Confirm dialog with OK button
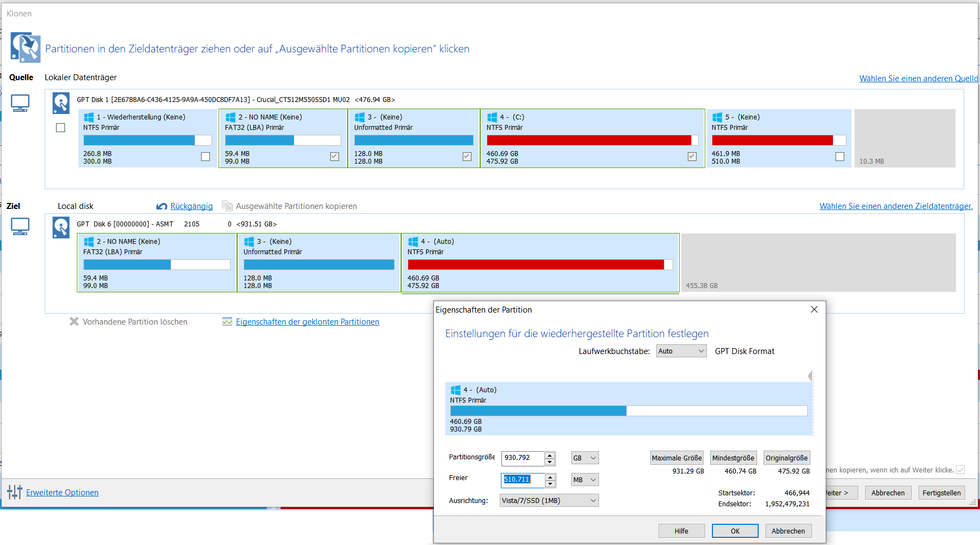This screenshot has width=980, height=545. (735, 531)
